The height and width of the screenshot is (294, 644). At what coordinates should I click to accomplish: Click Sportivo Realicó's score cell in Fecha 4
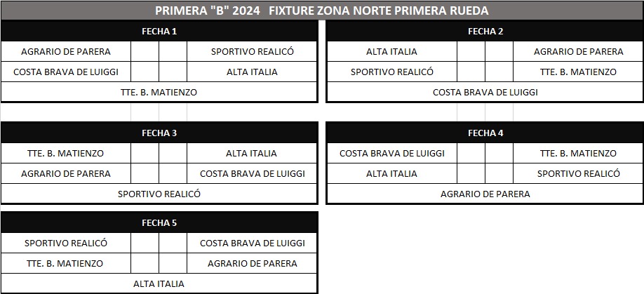(499, 173)
